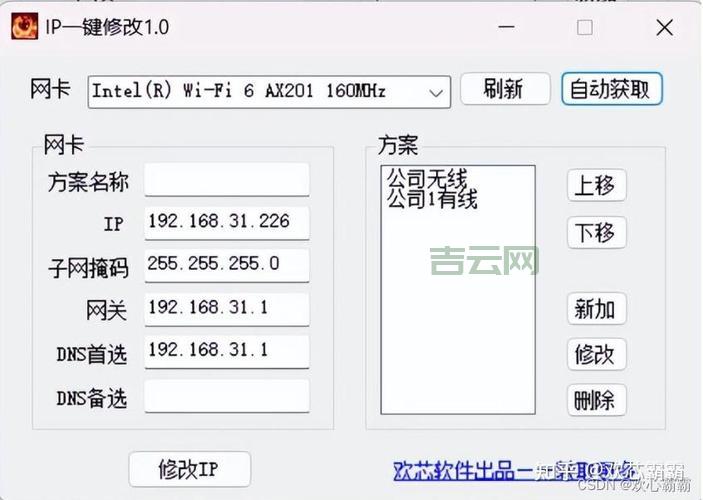Viewport: 703px width, 500px height.
Task: Minimize the IP一键修改 window
Action: 506,27
